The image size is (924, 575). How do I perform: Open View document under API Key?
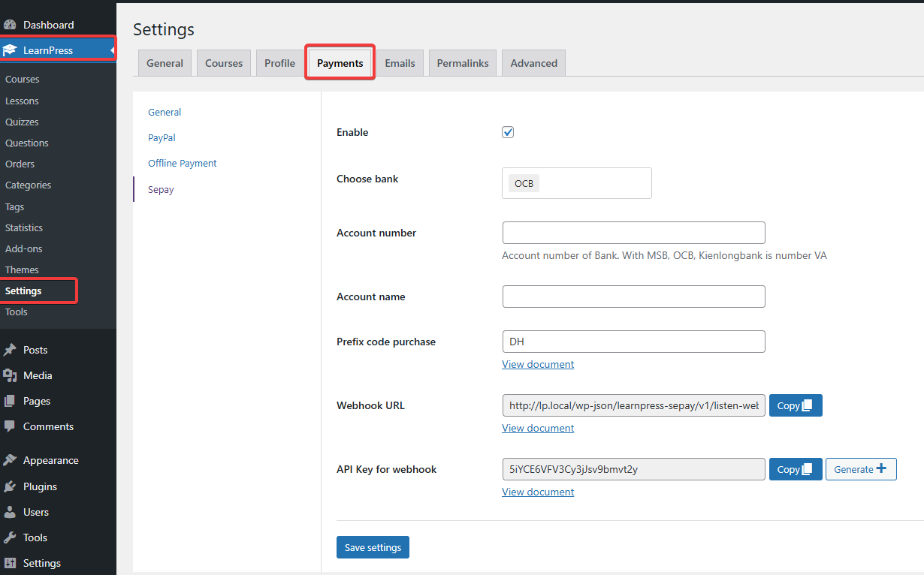click(x=538, y=492)
